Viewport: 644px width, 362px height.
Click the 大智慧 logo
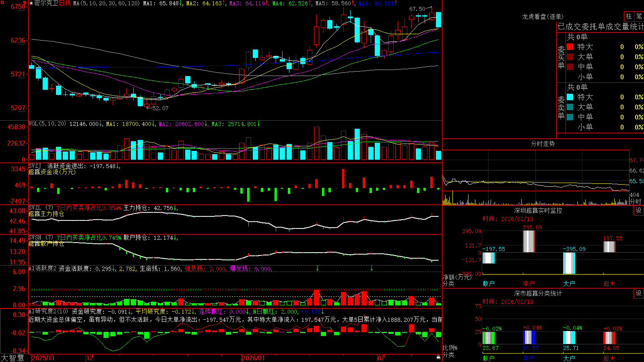coord(12,358)
